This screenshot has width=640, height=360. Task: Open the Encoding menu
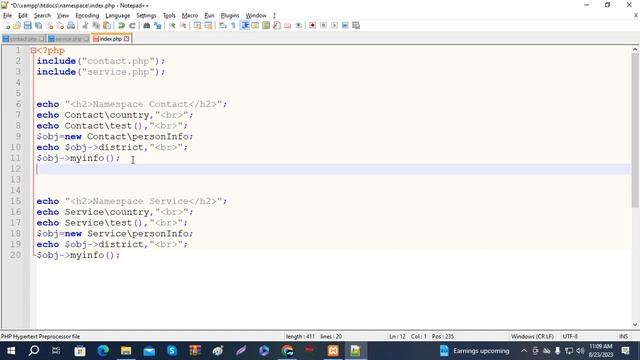pos(87,16)
